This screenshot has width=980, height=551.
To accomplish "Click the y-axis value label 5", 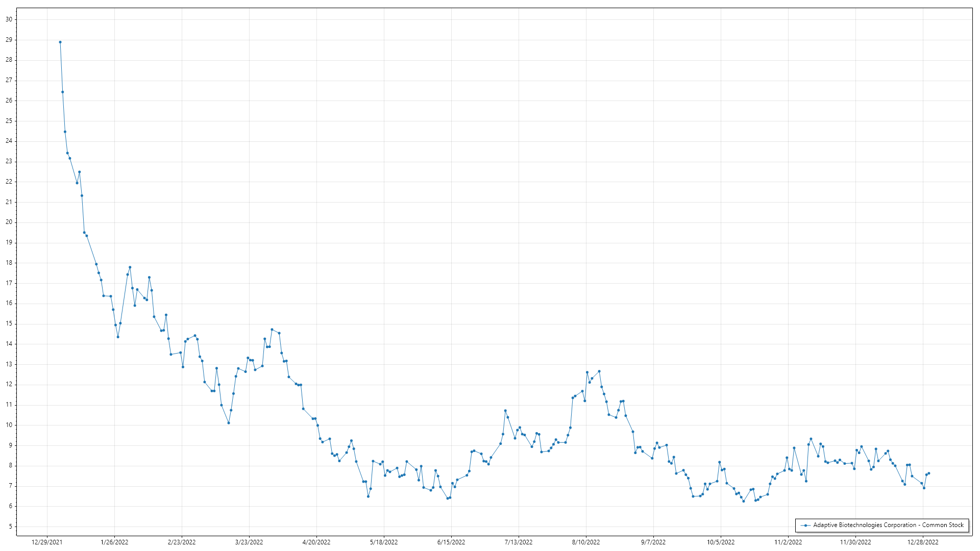I will point(10,527).
